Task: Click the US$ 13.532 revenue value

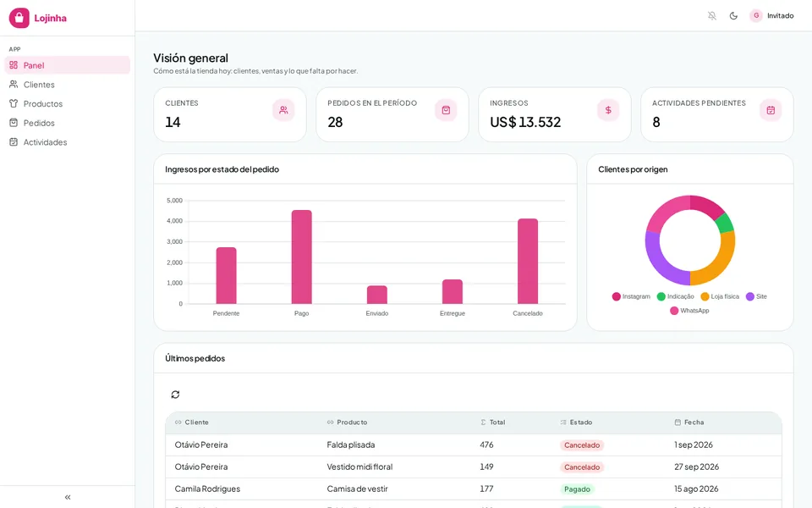Action: click(525, 122)
